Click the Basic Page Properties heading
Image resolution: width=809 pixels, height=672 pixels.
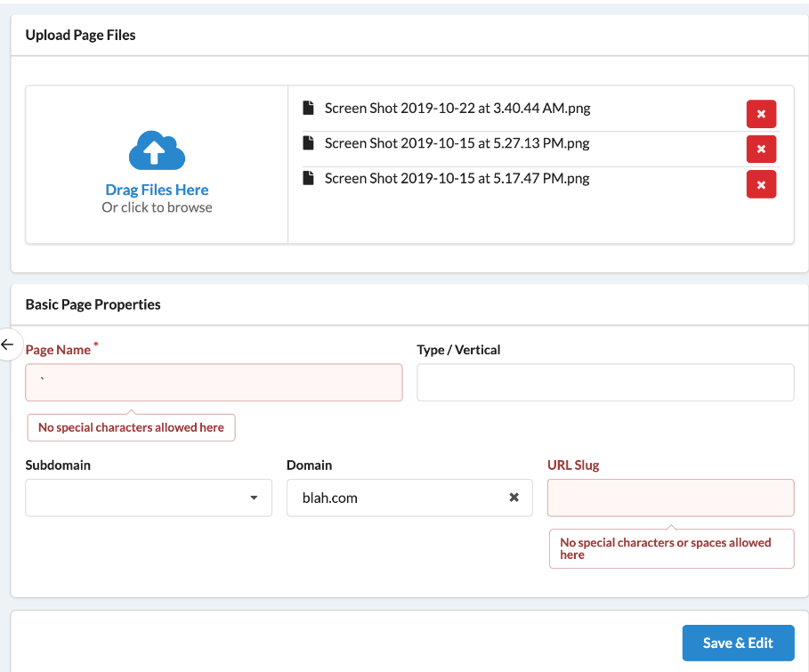pyautogui.click(x=93, y=304)
